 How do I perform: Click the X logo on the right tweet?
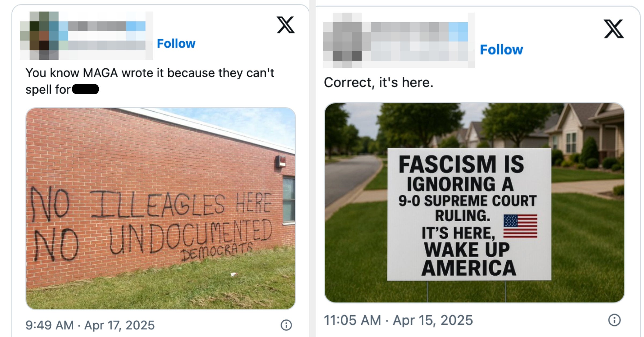click(x=614, y=29)
